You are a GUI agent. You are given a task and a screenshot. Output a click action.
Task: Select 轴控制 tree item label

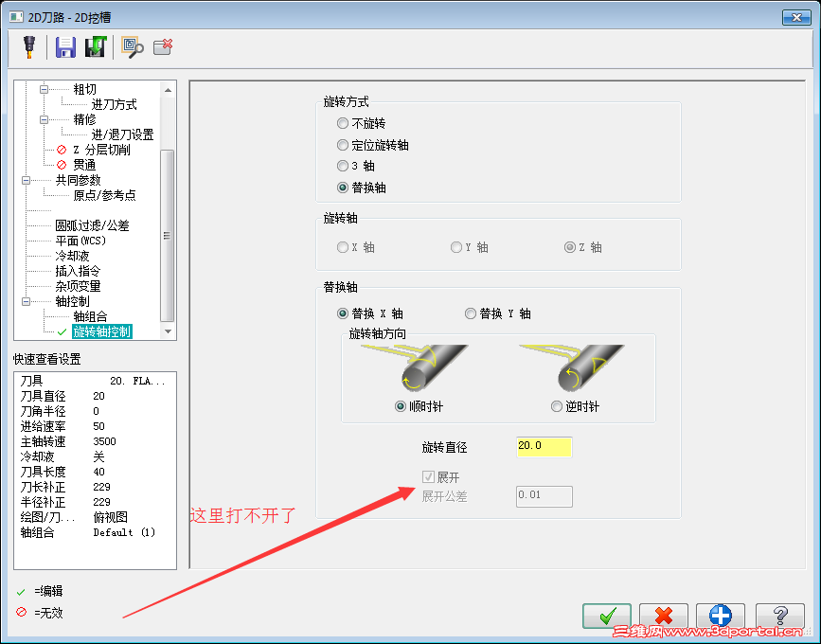pyautogui.click(x=72, y=301)
